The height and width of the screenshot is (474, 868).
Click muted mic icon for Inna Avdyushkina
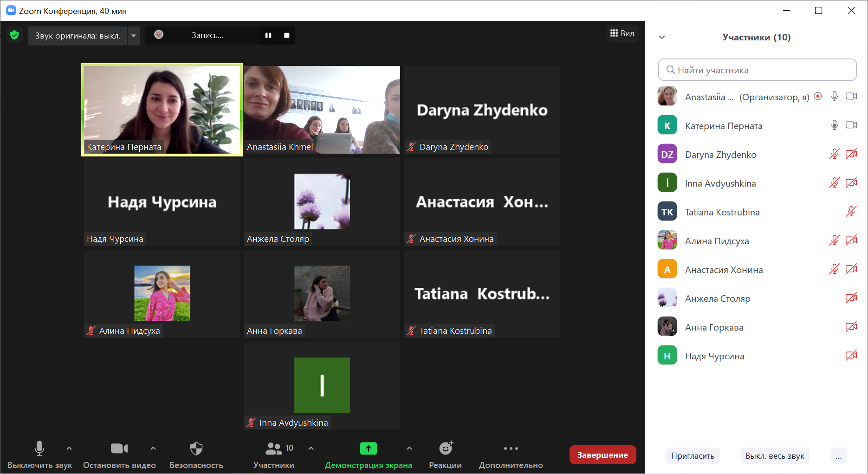pos(835,183)
